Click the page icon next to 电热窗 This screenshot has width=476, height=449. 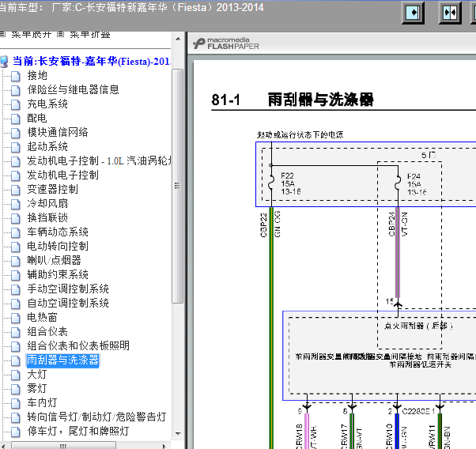click(16, 318)
